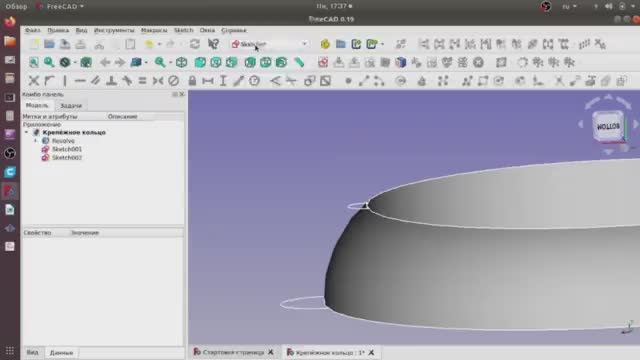Image resolution: width=640 pixels, height=360 pixels.
Task: Click the navigation cube face
Action: tap(608, 127)
